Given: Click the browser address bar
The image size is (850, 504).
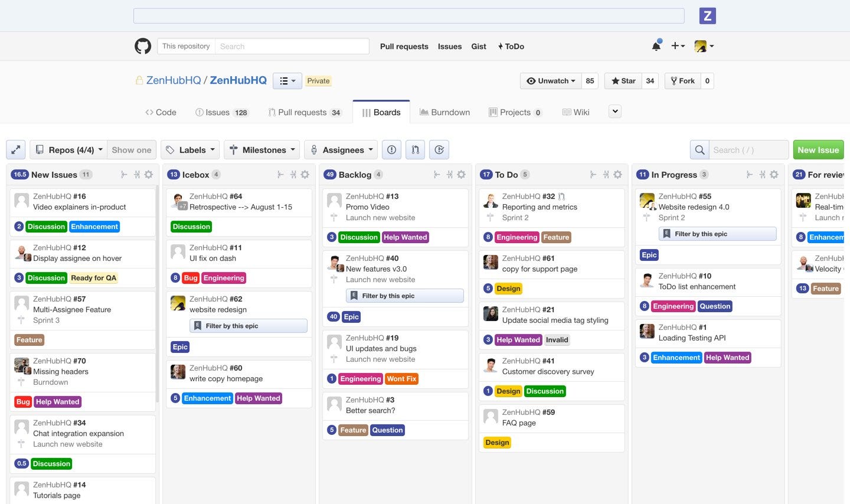Looking at the screenshot, I should coord(408,16).
